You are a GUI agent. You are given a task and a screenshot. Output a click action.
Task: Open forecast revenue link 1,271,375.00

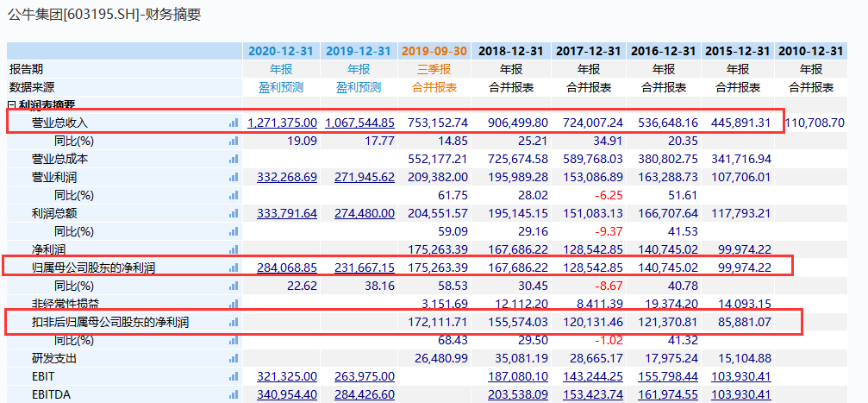tap(283, 123)
